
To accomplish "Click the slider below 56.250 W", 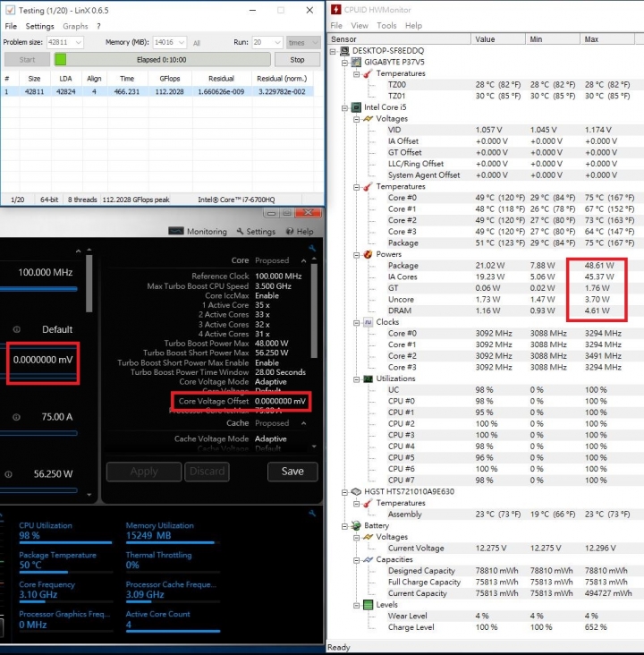I will click(38, 490).
